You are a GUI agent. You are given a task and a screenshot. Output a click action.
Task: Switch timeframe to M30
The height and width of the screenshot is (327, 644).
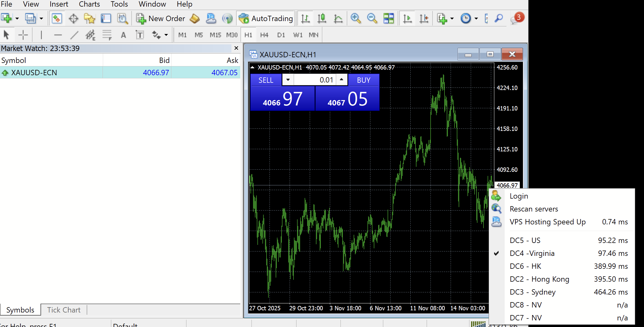click(x=232, y=35)
